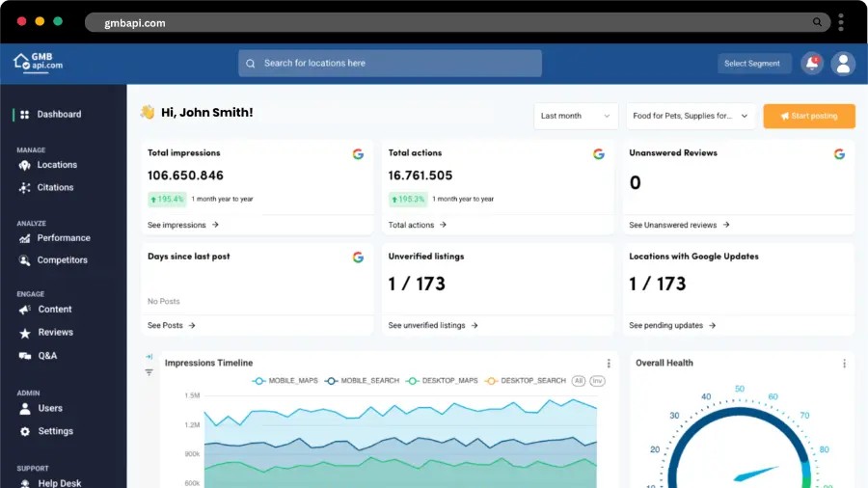The height and width of the screenshot is (488, 868).
Task: Open Impressions Timeline three-dot menu
Action: [609, 363]
